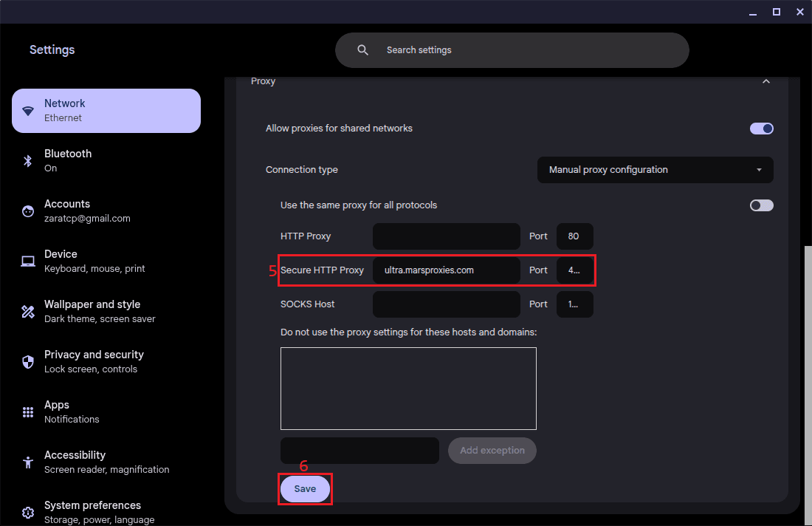Disable Allow proxies for shared networks

coord(761,129)
